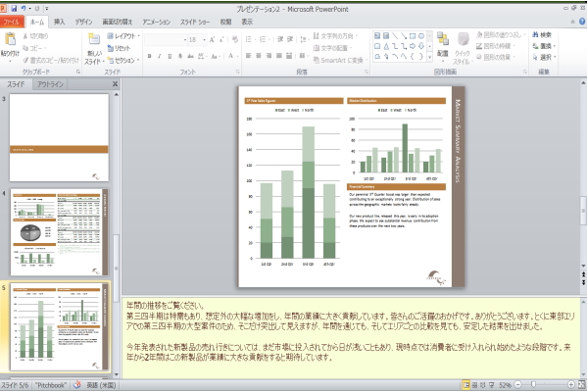Switch to the Insert (挿入) tab

click(59, 22)
